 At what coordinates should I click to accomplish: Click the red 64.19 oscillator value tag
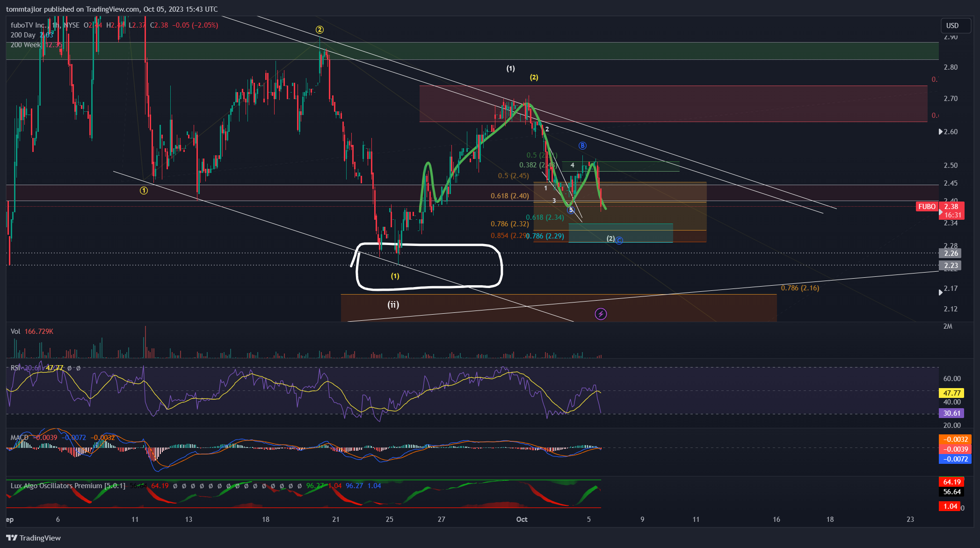pyautogui.click(x=951, y=482)
